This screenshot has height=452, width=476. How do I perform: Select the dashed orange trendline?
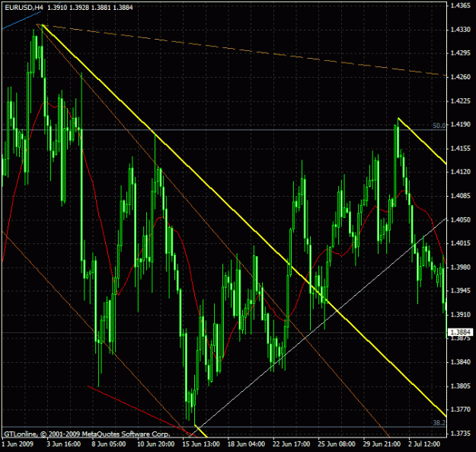click(x=243, y=50)
